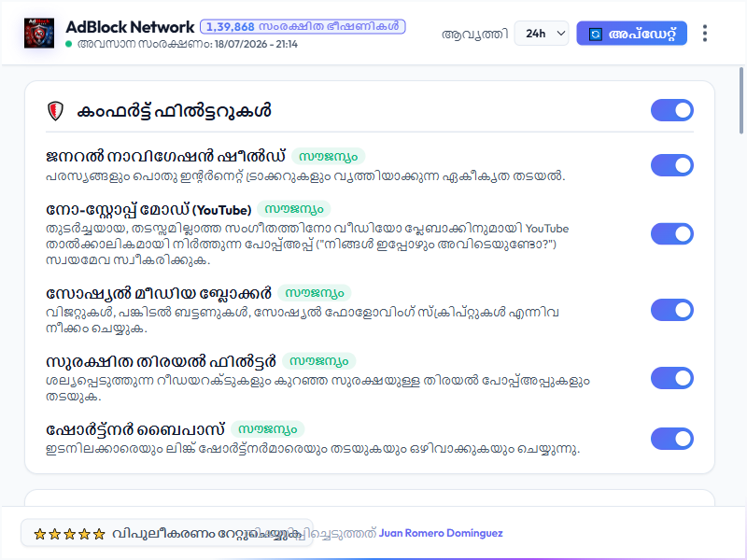
Task: Switch off സോഷ്യൽ മീഡിയ ബ്ലോക്കർ
Action: 671,310
